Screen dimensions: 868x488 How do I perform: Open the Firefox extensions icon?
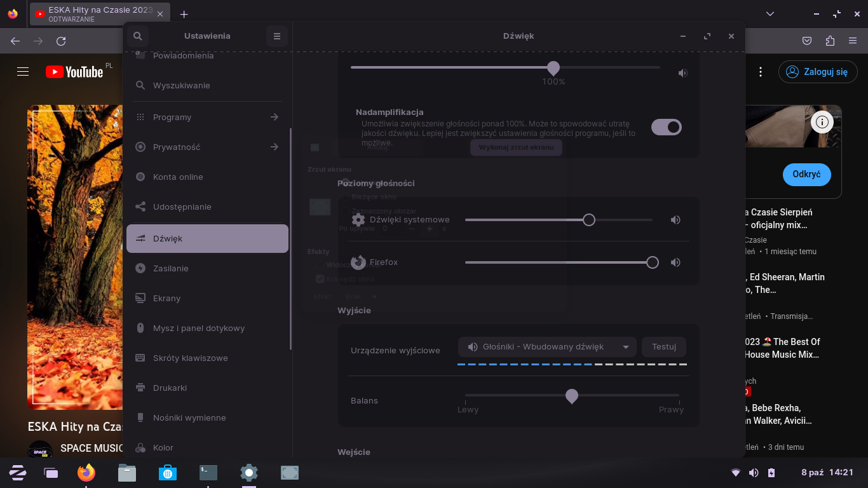point(830,41)
